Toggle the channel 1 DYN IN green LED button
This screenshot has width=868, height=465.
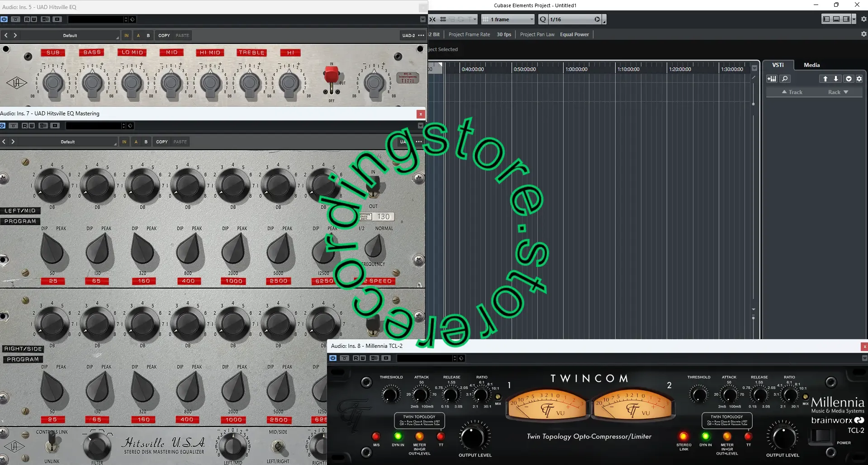[398, 437]
